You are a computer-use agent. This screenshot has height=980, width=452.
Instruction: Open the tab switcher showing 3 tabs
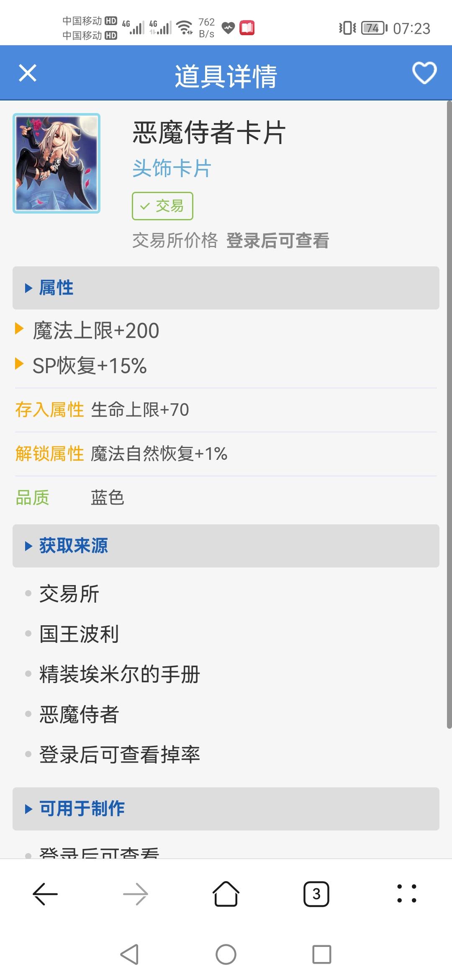pos(316,894)
